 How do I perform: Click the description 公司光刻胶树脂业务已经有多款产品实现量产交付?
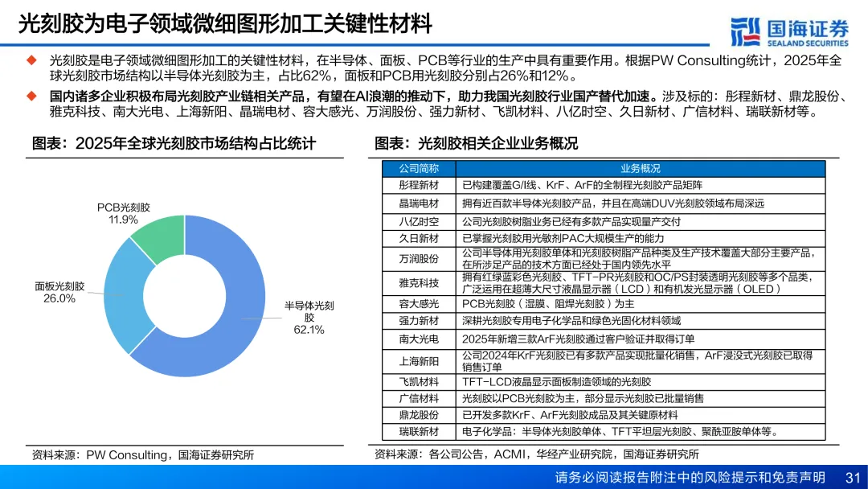[571, 221]
